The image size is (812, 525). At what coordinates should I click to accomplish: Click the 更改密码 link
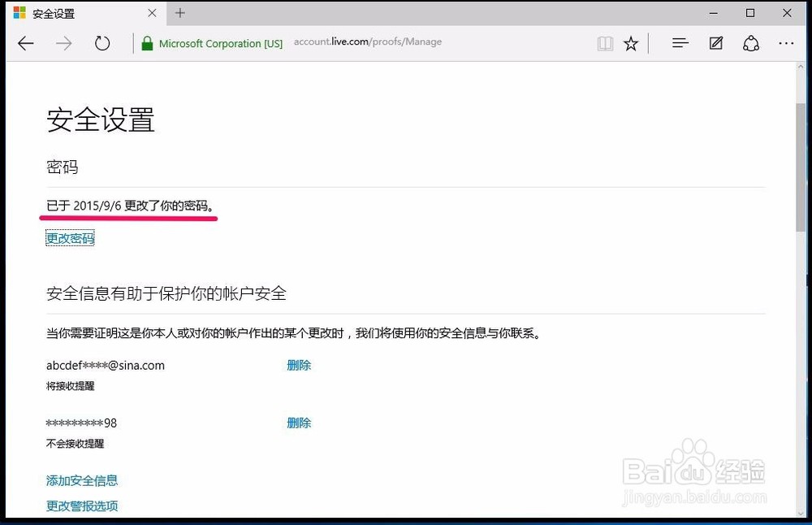pos(70,238)
